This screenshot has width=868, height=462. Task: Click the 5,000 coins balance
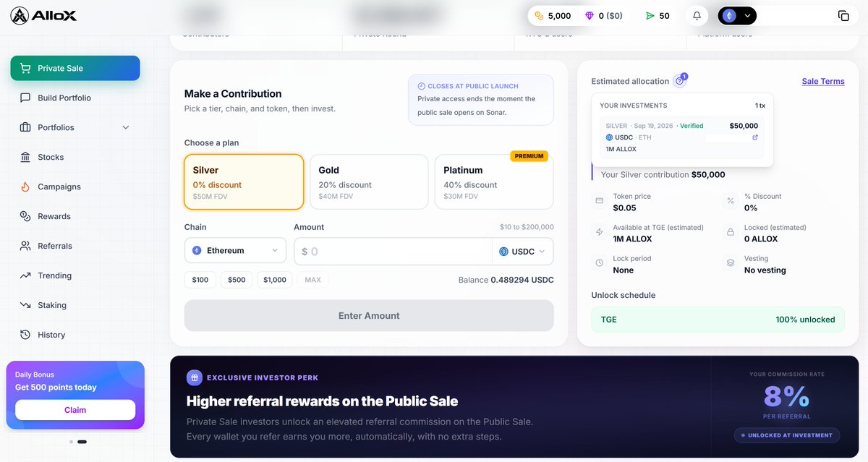tap(553, 15)
